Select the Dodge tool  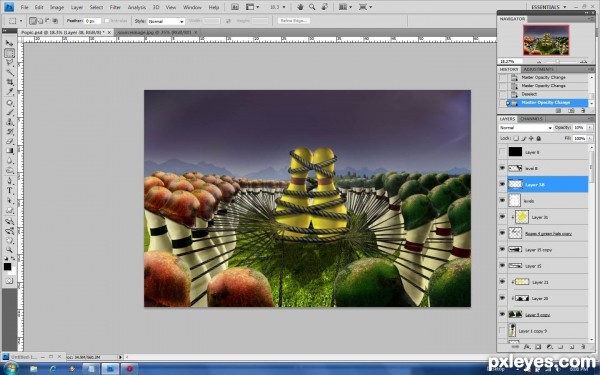(x=9, y=170)
